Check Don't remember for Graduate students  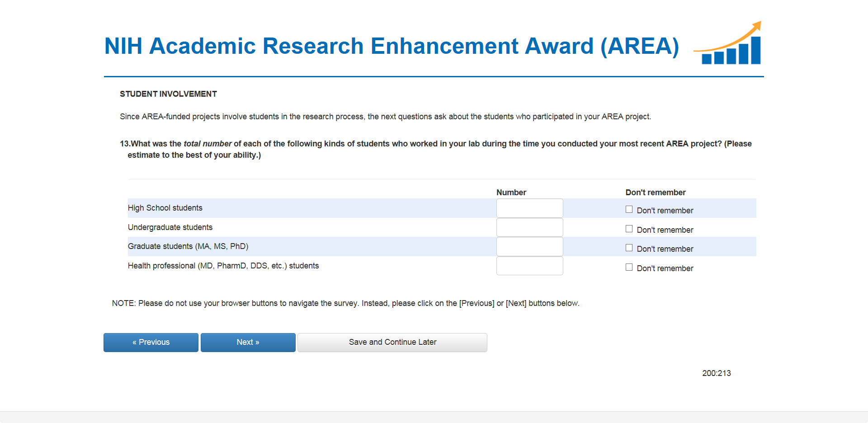point(629,248)
